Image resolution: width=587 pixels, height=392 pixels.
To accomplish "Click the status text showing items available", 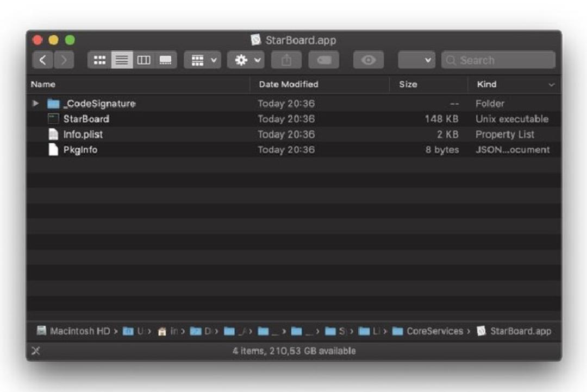I will [294, 351].
